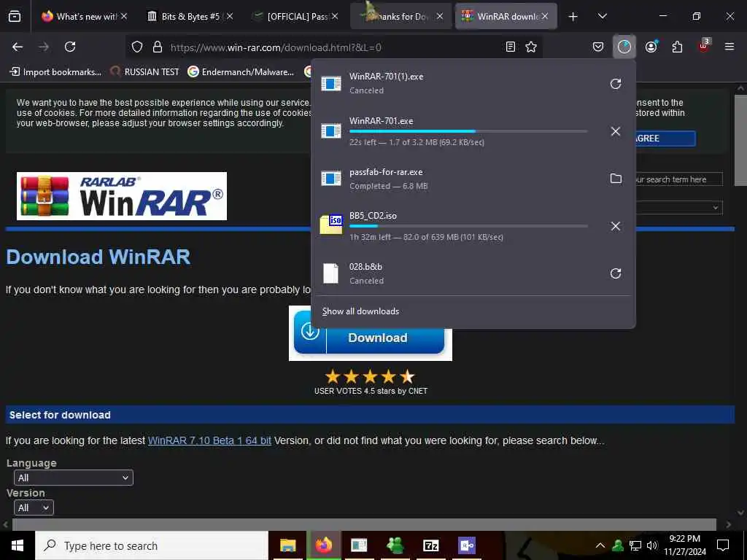Toggle reader view icon in address bar
The width and height of the screenshot is (747, 560).
tap(510, 47)
